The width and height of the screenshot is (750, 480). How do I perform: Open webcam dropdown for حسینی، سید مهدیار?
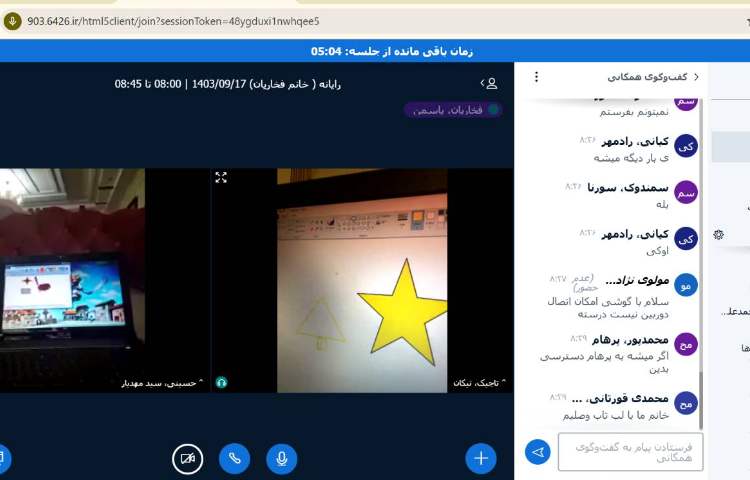pos(162,383)
